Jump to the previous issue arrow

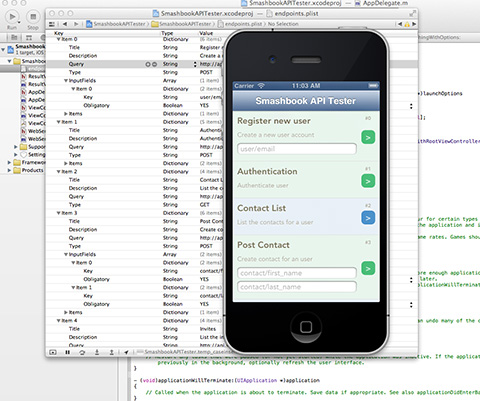(x=400, y=24)
